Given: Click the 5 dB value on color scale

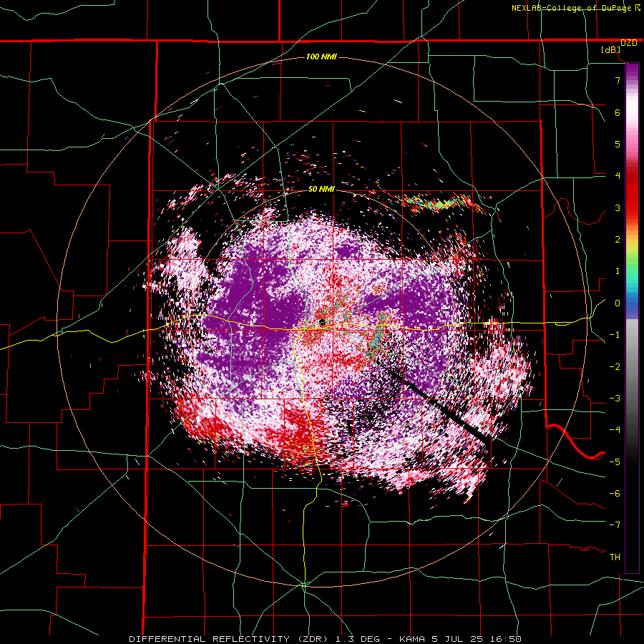Looking at the screenshot, I should [x=618, y=144].
